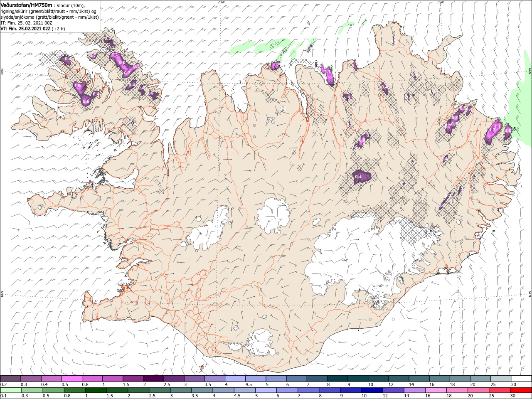Click the 'IT: Fim. 25. 02. 2021 00Z' initial time line
Viewport: 532px width, 399px height.
pyautogui.click(x=26, y=23)
